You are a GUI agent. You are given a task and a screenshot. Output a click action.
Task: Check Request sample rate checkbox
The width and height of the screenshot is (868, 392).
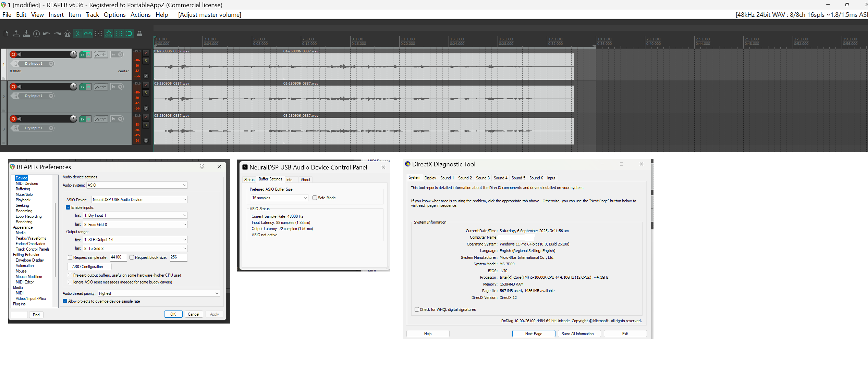70,257
